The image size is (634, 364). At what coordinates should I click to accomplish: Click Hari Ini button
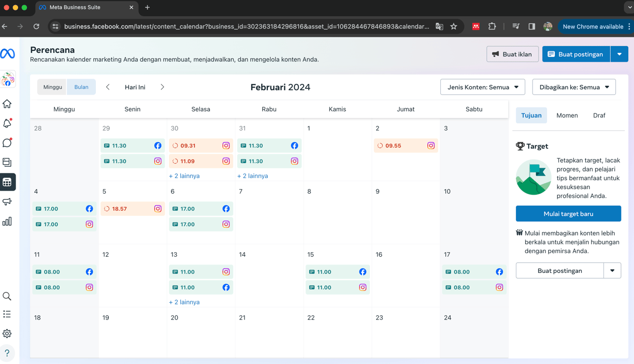[x=135, y=87]
